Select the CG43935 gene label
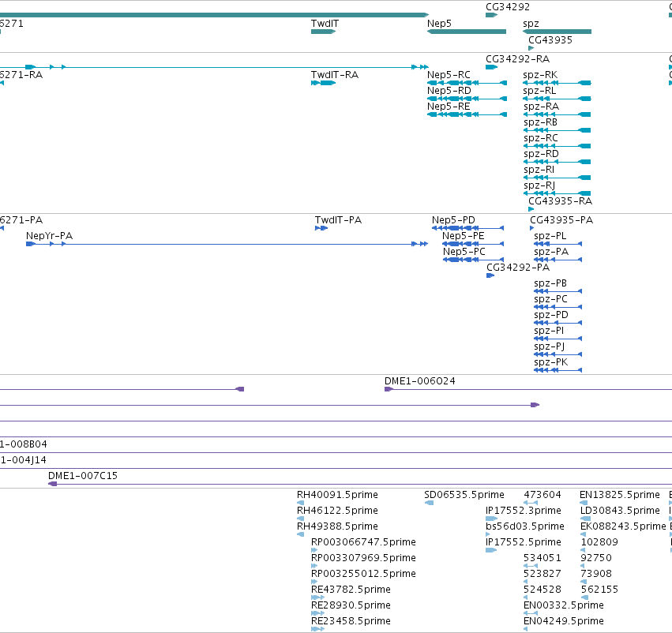Image resolution: width=672 pixels, height=633 pixels. pos(550,40)
